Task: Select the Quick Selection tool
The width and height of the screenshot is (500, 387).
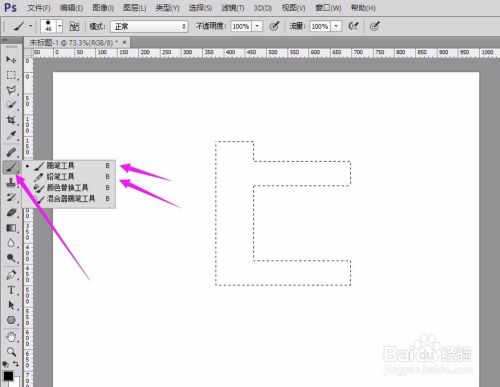Action: point(11,105)
